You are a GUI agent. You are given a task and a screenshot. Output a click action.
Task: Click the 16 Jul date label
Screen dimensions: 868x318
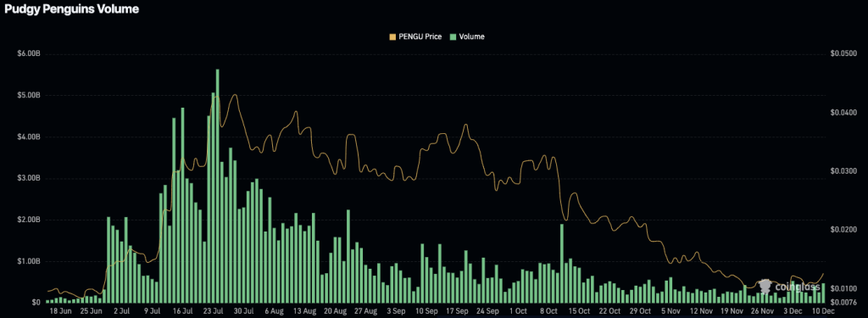[183, 311]
